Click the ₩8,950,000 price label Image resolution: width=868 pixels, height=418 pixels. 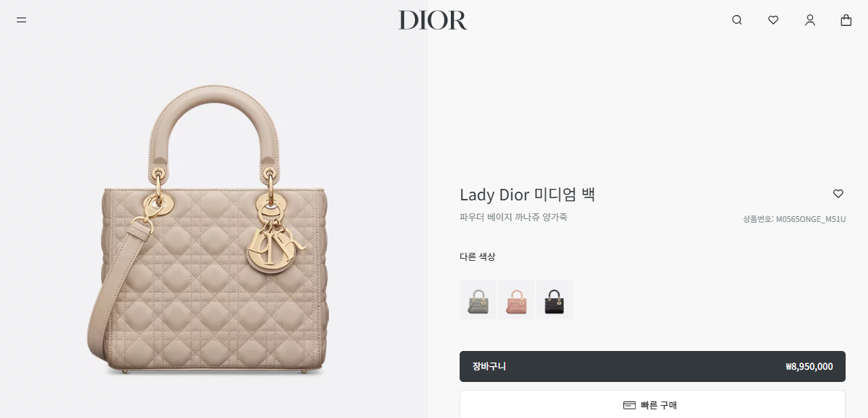click(810, 366)
